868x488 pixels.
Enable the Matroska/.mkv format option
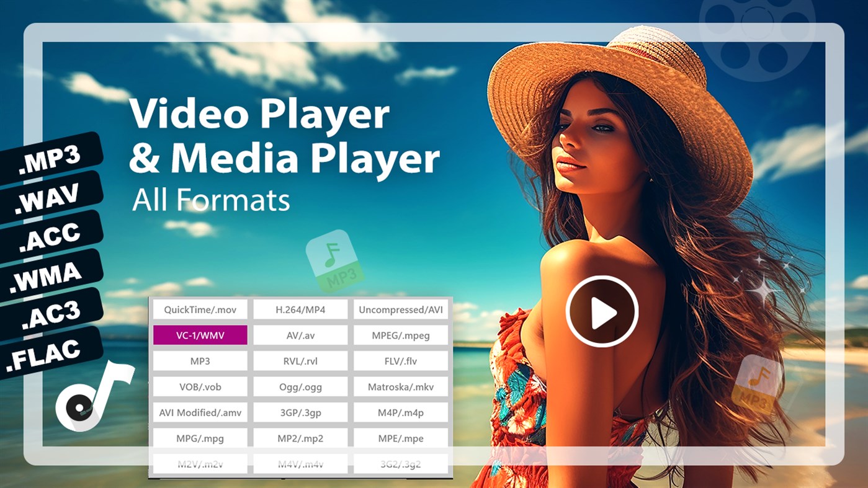click(400, 386)
